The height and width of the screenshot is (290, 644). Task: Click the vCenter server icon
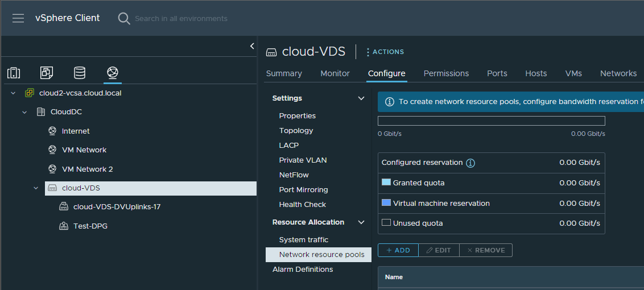[x=29, y=93]
